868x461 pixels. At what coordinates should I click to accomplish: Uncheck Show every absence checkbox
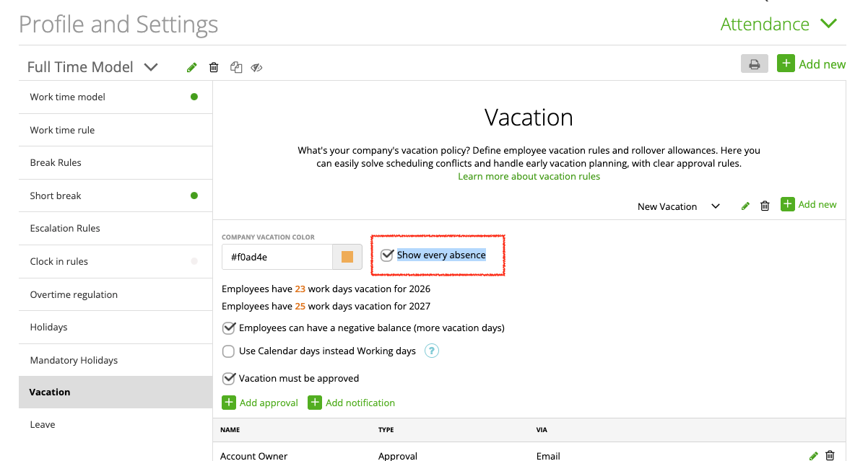tap(387, 255)
